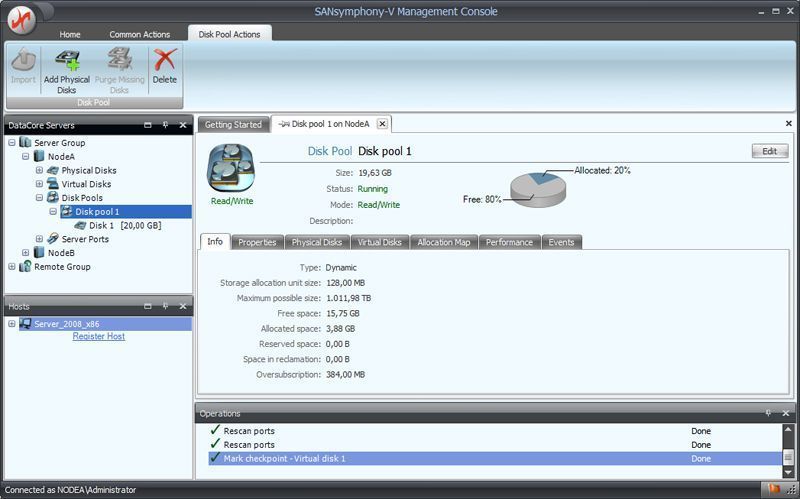Expand the Remote Group node
The height and width of the screenshot is (499, 800).
coord(12,267)
